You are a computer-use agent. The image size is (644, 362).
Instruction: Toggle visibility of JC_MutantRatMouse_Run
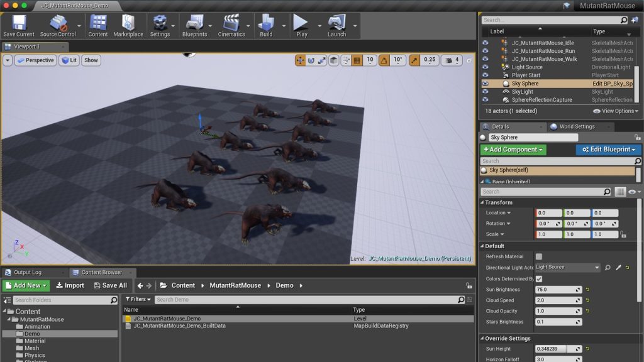tap(485, 51)
